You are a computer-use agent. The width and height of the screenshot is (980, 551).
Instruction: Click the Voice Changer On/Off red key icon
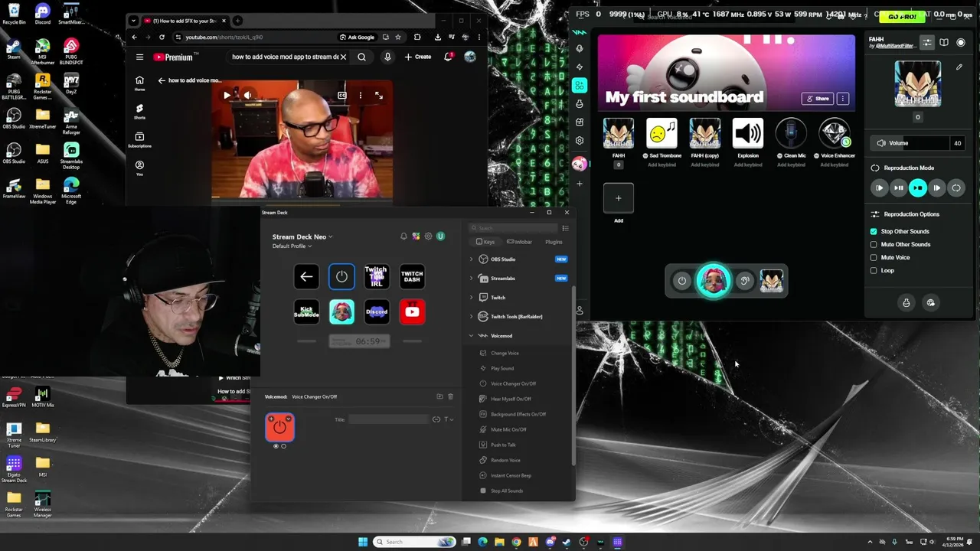279,427
